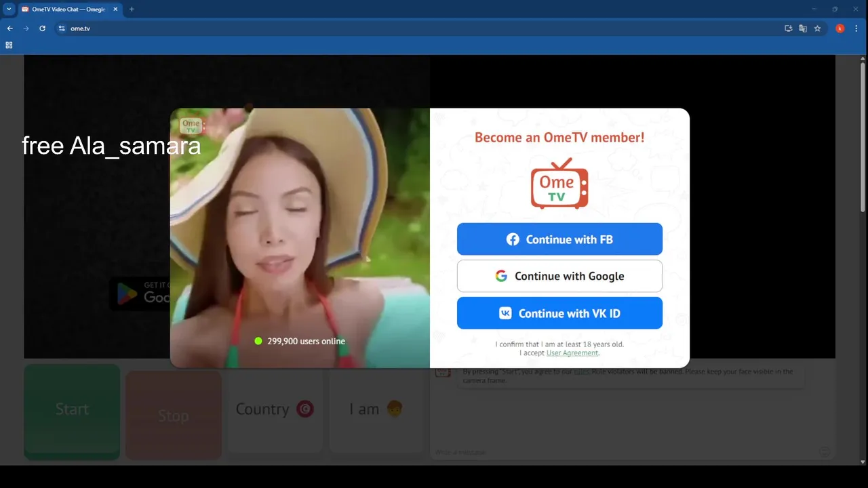Click the VK logo on VK ID button

pos(506,313)
